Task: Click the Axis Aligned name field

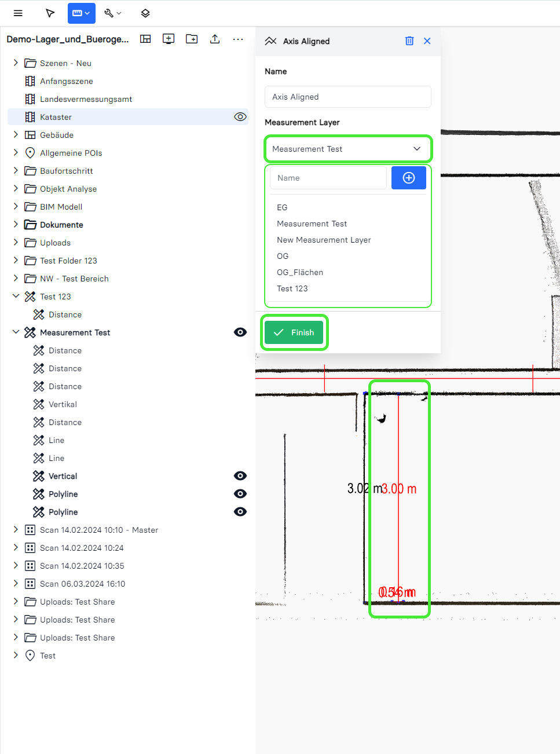Action: click(x=347, y=97)
